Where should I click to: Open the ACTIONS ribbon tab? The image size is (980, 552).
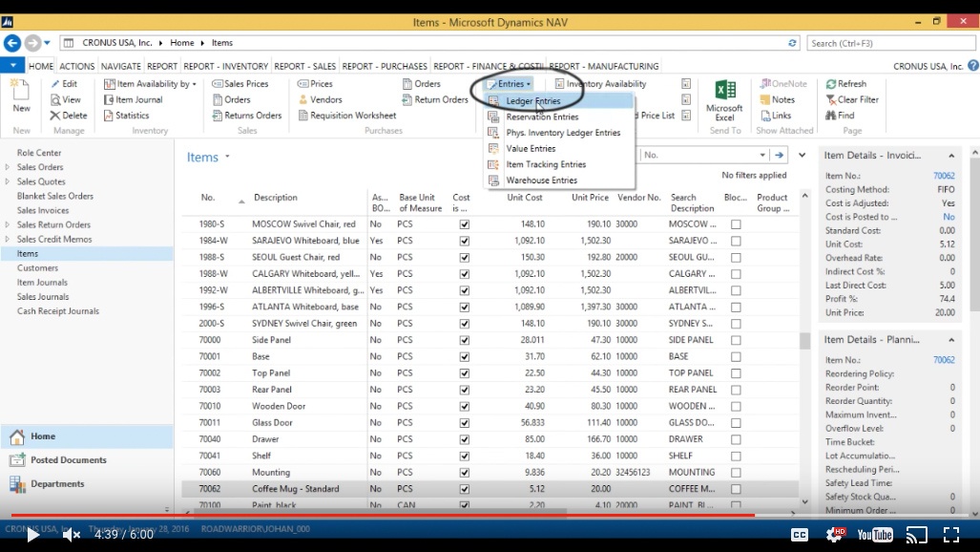(77, 66)
